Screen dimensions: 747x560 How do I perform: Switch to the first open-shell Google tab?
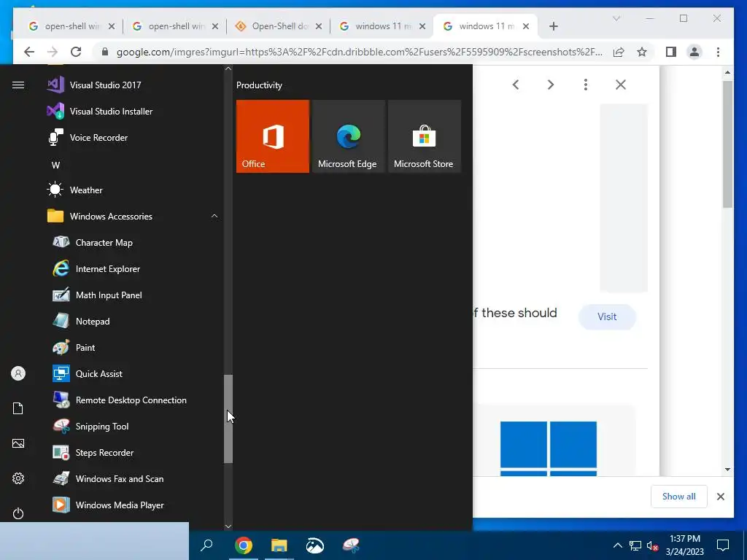[72, 26]
